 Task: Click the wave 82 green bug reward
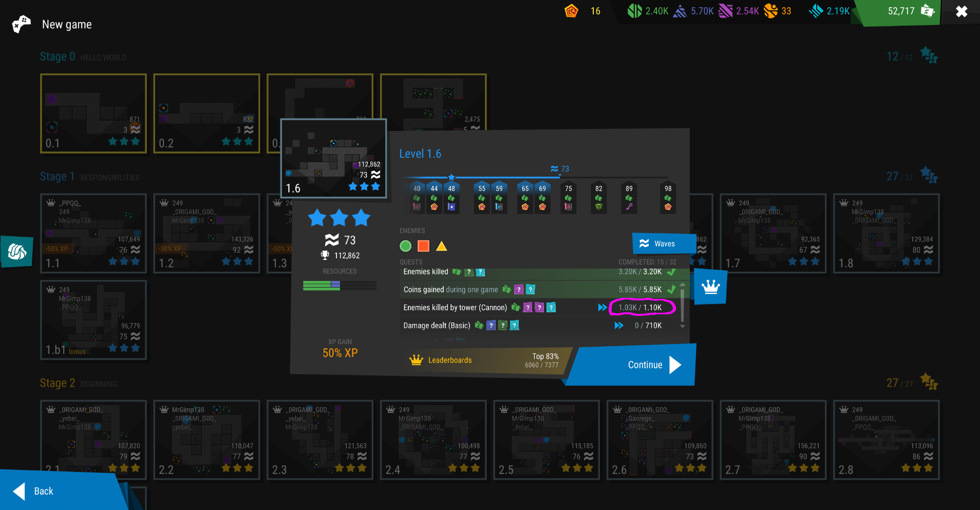point(598,206)
